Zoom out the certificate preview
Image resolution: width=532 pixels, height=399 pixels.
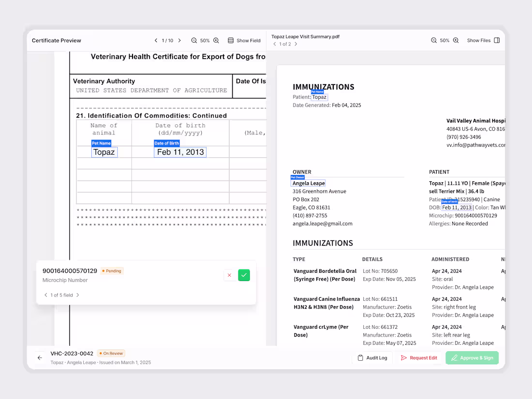(195, 41)
